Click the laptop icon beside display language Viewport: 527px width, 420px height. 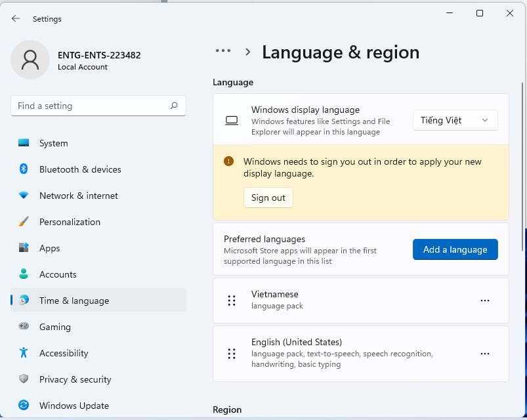pos(232,120)
